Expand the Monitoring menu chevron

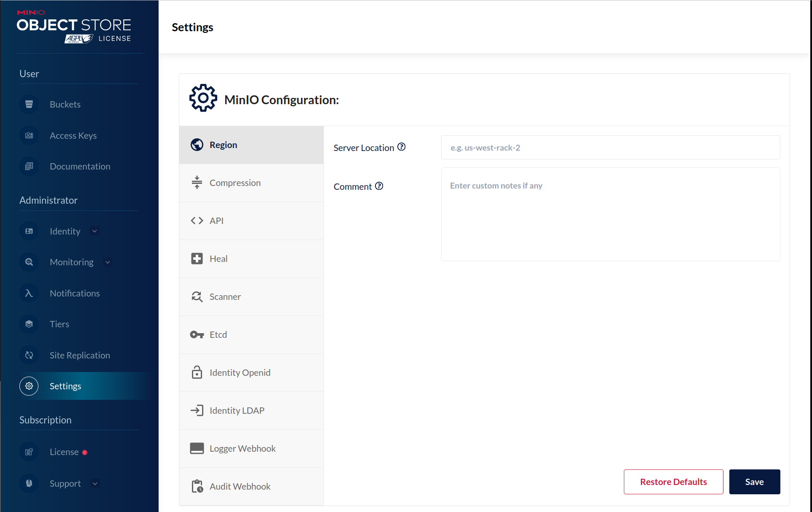pyautogui.click(x=108, y=262)
